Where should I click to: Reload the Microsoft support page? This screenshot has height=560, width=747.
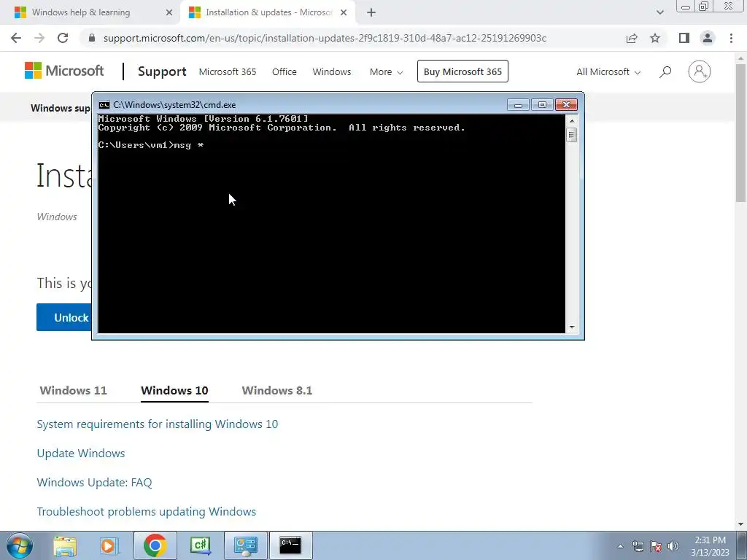coord(63,38)
